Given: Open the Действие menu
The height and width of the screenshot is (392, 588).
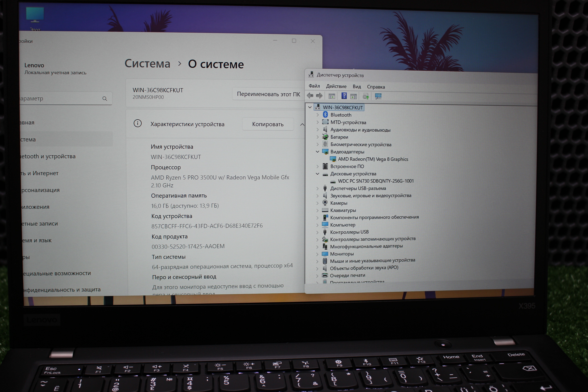Looking at the screenshot, I should (336, 87).
